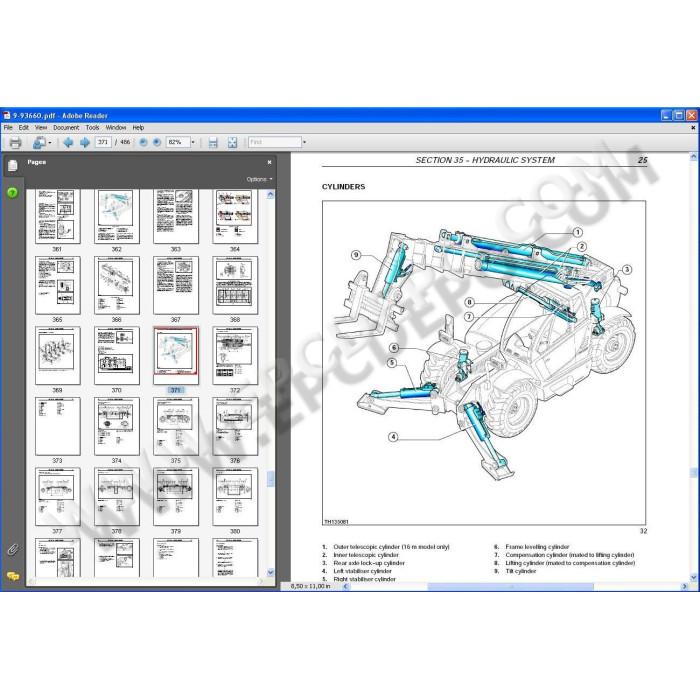Click the thumbnails panel scroll up arrow
This screenshot has height=700, width=700.
270,195
